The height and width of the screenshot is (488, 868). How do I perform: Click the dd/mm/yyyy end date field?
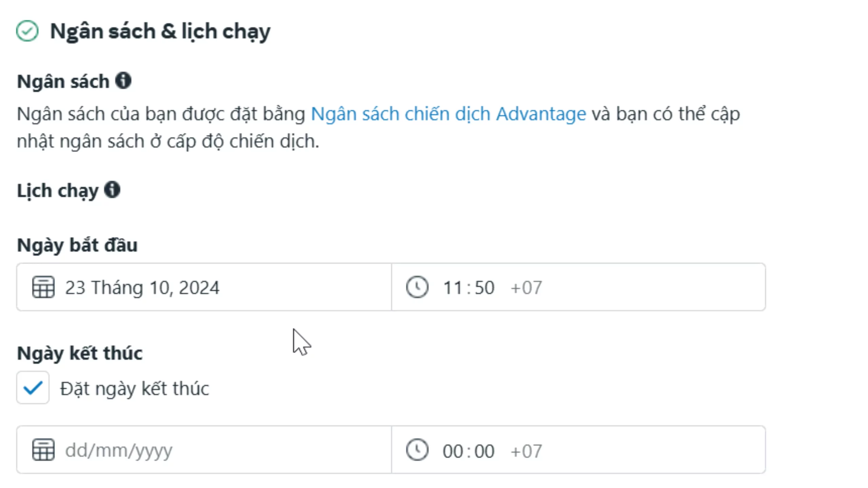(x=119, y=451)
